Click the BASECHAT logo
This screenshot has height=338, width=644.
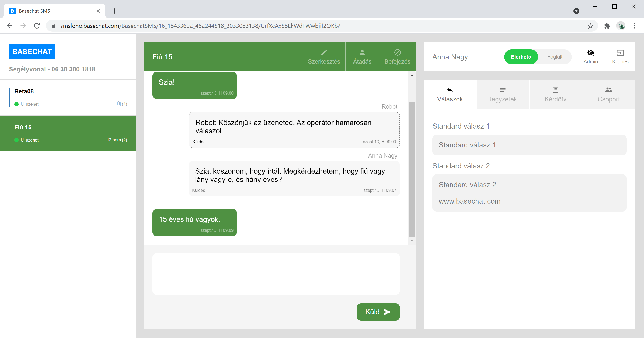pos(32,52)
